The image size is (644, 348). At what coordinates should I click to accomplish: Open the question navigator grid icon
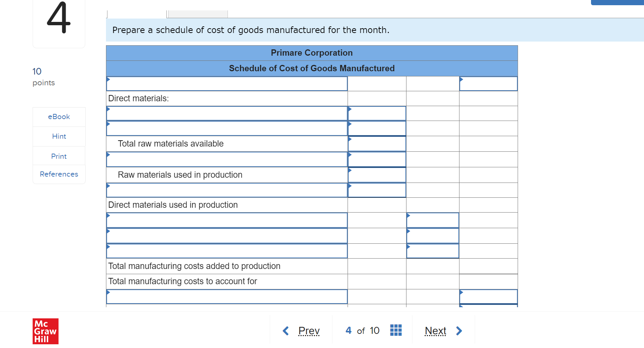click(395, 330)
